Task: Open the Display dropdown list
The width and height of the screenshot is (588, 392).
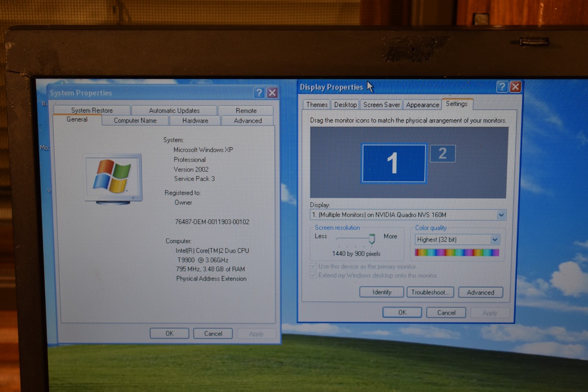Action: (501, 215)
